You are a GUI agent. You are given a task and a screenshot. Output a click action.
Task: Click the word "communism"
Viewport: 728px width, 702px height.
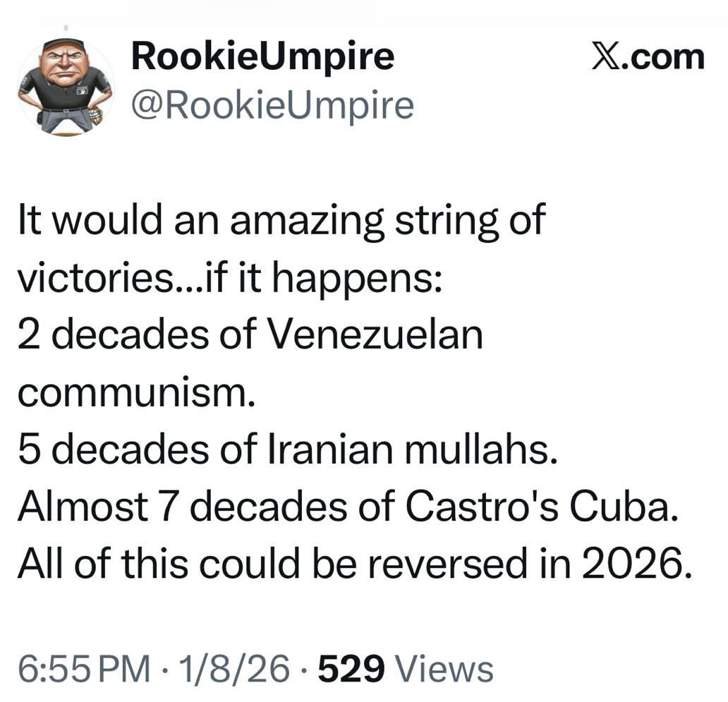[x=131, y=392]
